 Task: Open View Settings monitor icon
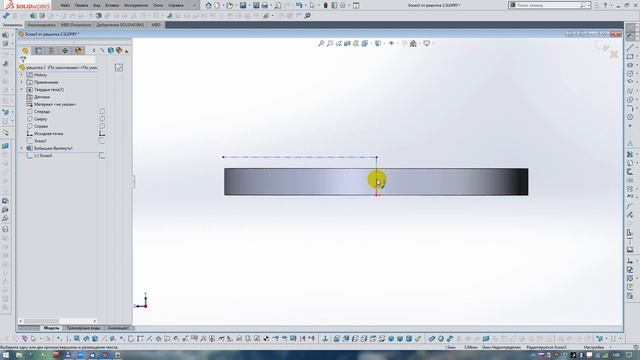pos(427,43)
